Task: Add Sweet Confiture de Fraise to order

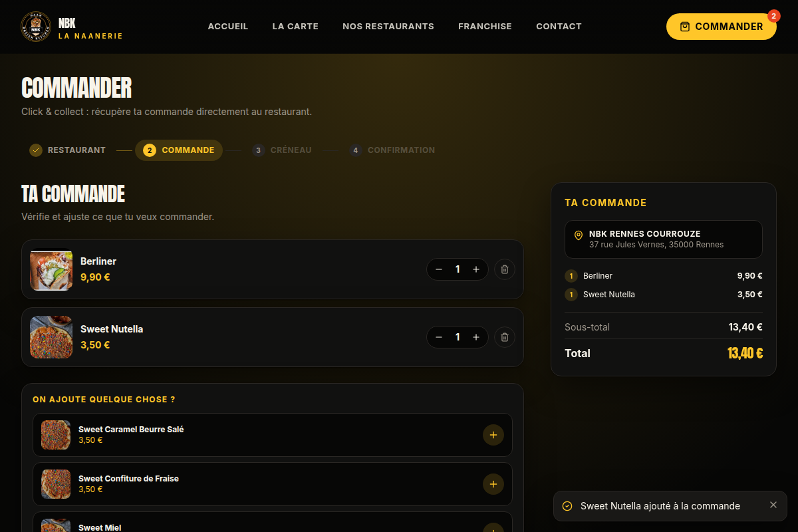Action: pos(493,484)
